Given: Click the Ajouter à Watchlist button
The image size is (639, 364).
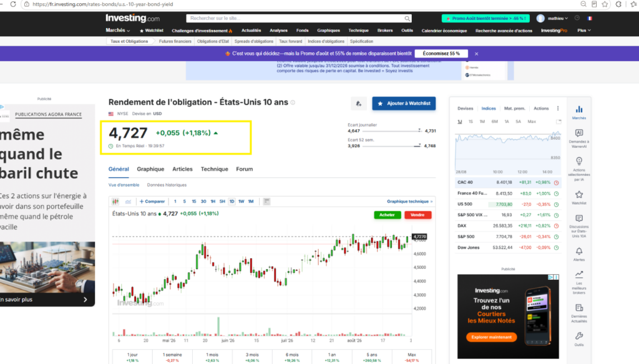Looking at the screenshot, I should [404, 103].
